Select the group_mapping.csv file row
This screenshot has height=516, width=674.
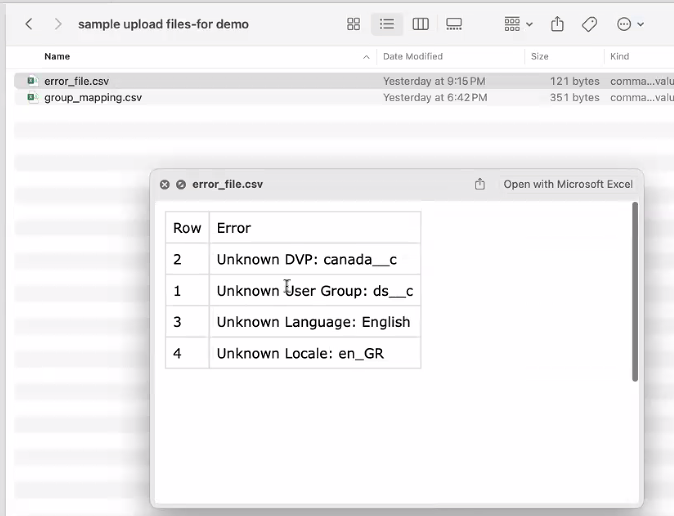pyautogui.click(x=344, y=98)
